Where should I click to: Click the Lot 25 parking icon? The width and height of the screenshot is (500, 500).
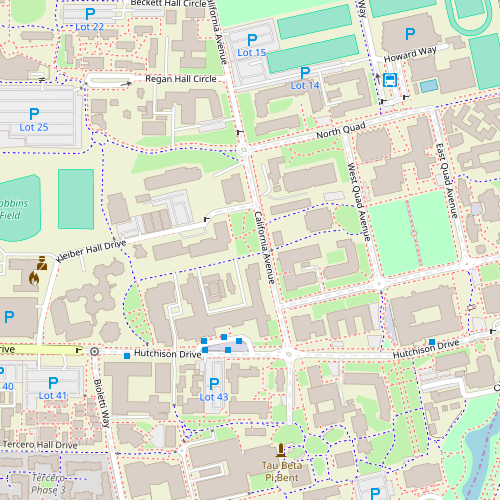tap(34, 114)
